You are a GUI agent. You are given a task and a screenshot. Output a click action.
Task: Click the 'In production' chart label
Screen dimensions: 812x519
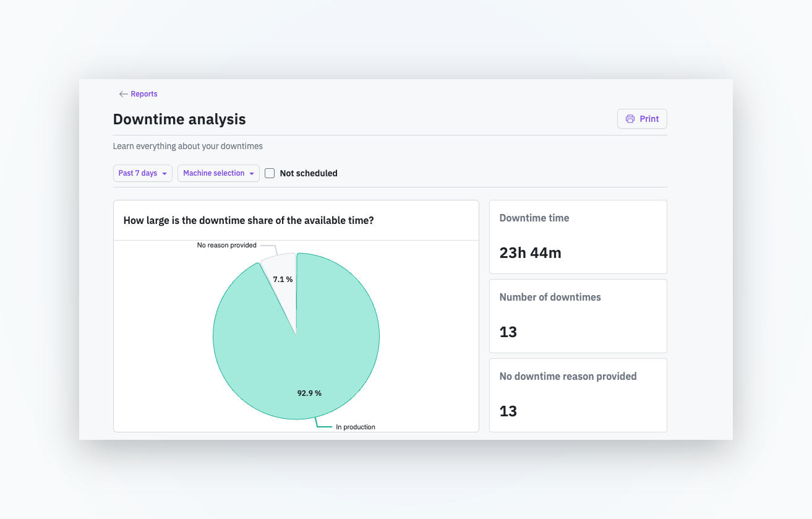356,427
